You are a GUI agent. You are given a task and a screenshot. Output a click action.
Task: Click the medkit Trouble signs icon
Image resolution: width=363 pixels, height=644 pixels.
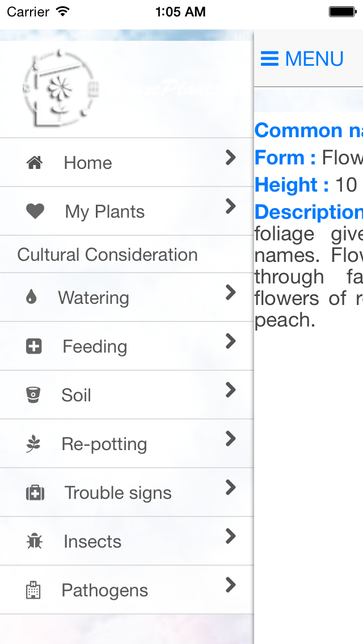[35, 493]
